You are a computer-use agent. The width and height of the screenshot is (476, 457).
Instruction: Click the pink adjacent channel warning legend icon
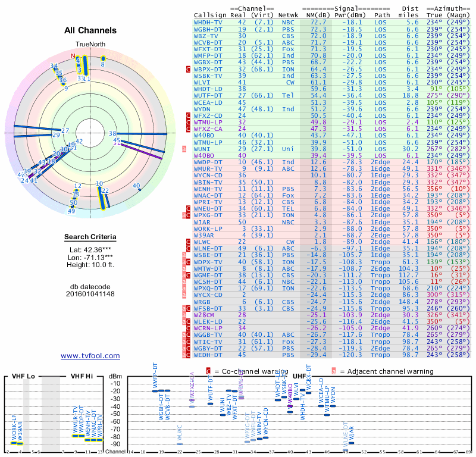coord(334,370)
